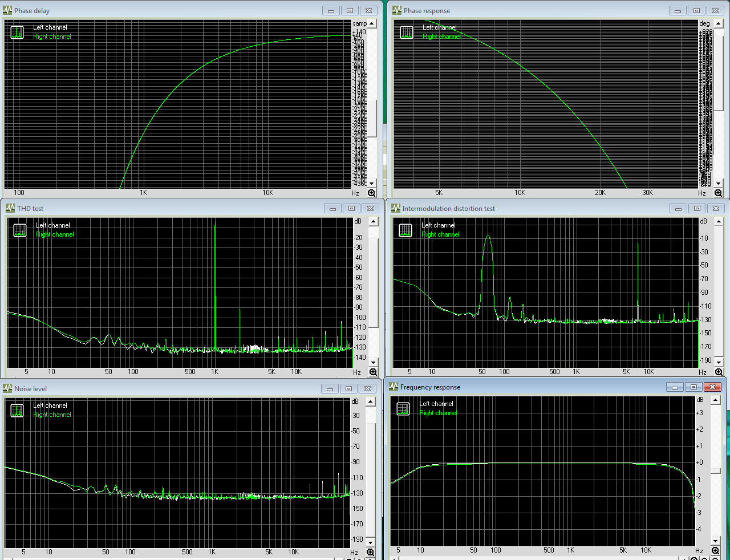The height and width of the screenshot is (560, 730).
Task: Click the THD test window title bar
Action: 171,209
